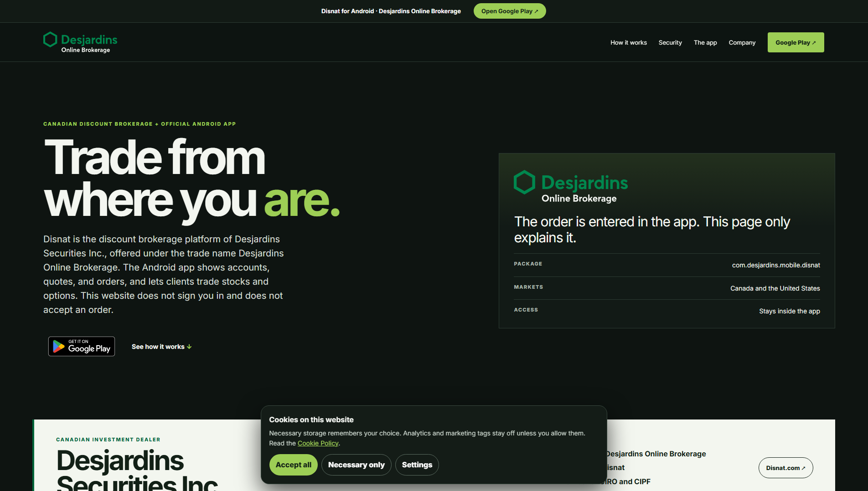Click the Canadian Investment Dealer label
868x491 pixels.
click(108, 440)
